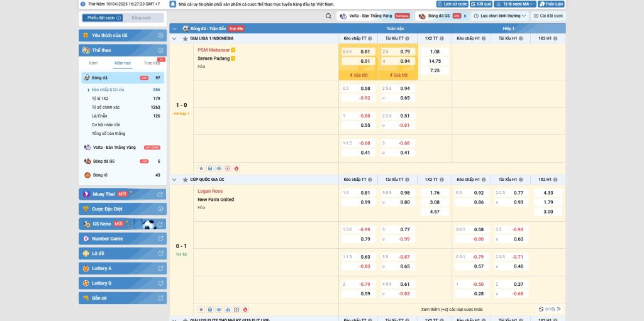The image size is (644, 321).
Task: Expand the Lựa chọn bình thường dropdown
Action: tap(501, 16)
